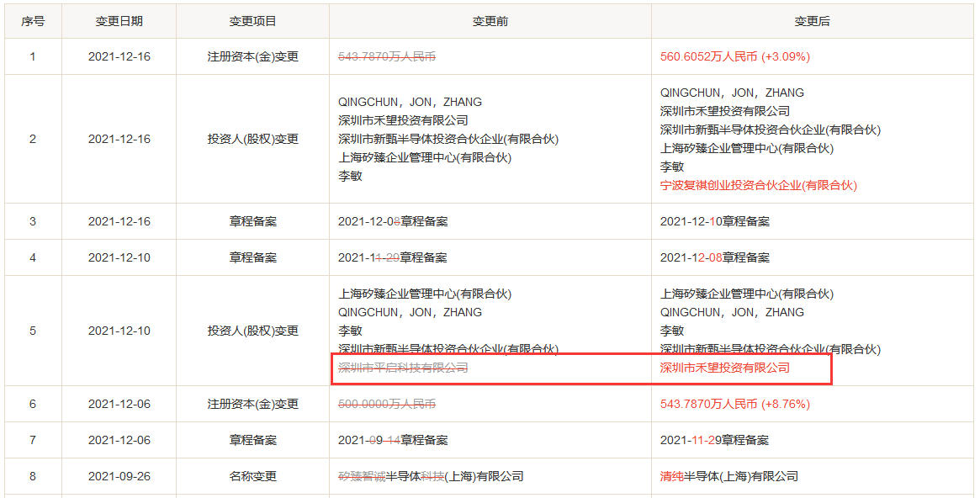Viewport: 980px width, 498px height.
Task: Open 宁波复祺创业投资合伙企业(有限合伙) investor link
Action: 758,185
